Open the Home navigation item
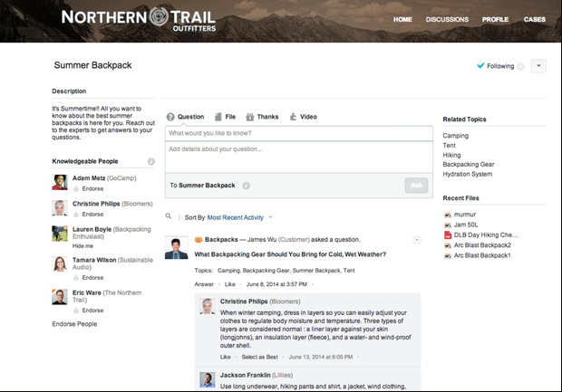Screen dimensions: 562x392 coord(402,19)
